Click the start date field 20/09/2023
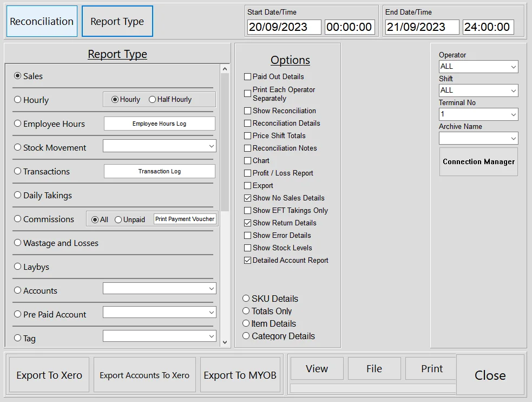The width and height of the screenshot is (532, 402). tap(284, 27)
